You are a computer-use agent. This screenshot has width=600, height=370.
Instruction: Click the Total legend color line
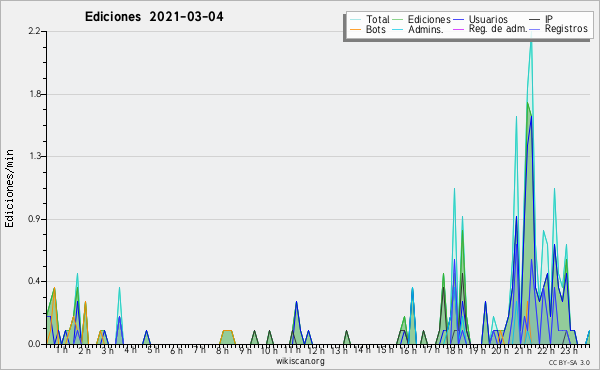point(355,20)
